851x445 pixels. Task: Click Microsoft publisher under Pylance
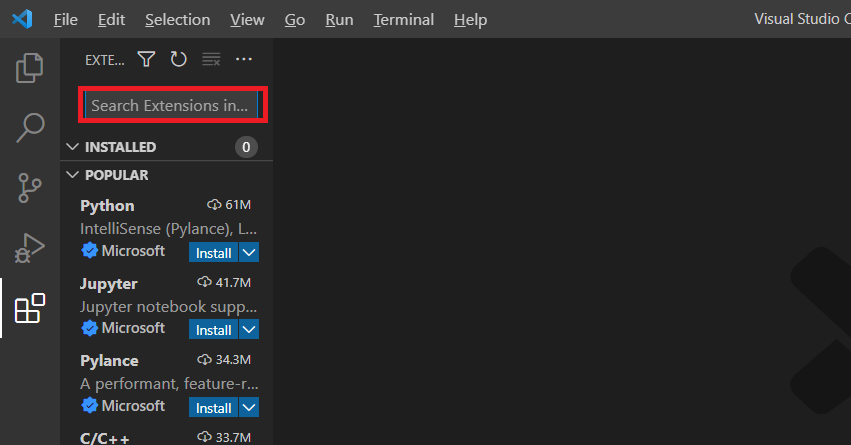click(133, 405)
